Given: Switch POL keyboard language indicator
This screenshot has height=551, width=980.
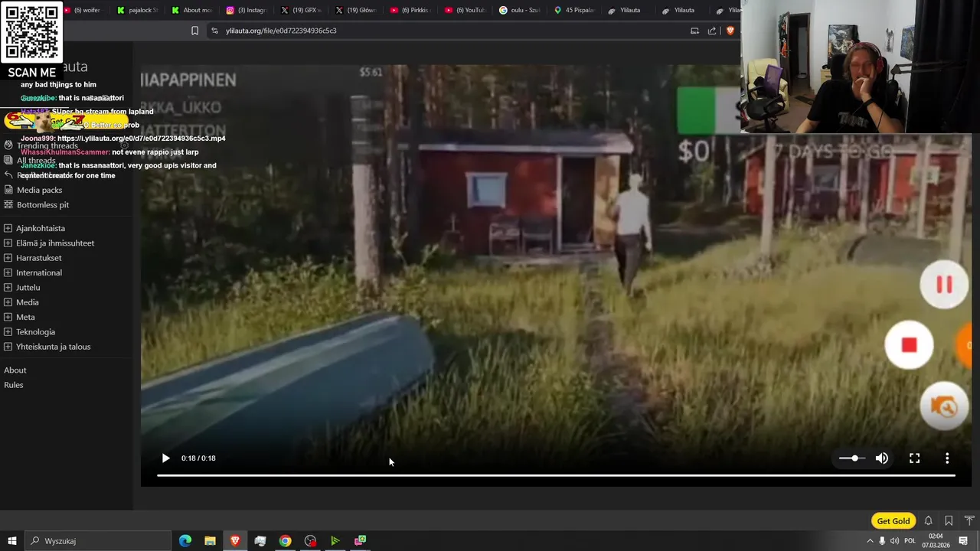Looking at the screenshot, I should click(x=910, y=541).
